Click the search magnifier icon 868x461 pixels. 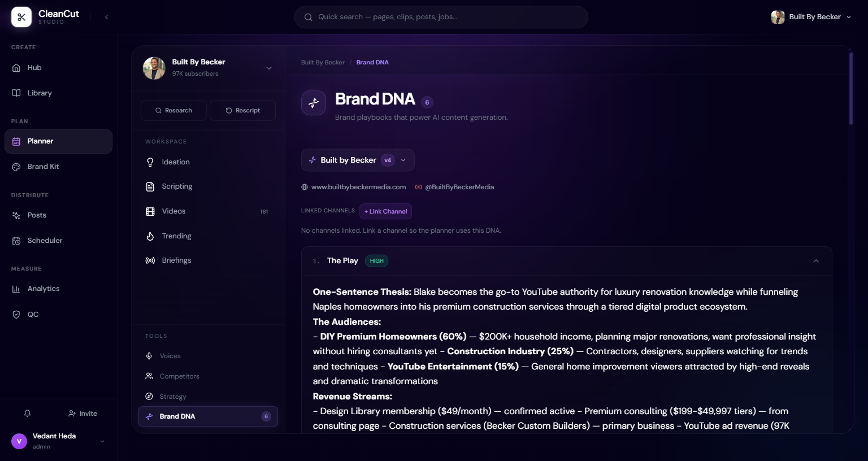pos(308,17)
